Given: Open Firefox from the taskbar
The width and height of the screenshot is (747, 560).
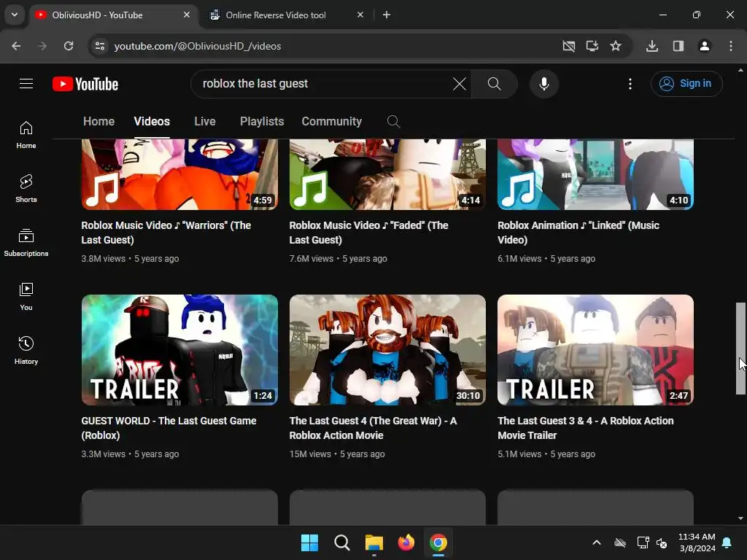Looking at the screenshot, I should [406, 542].
